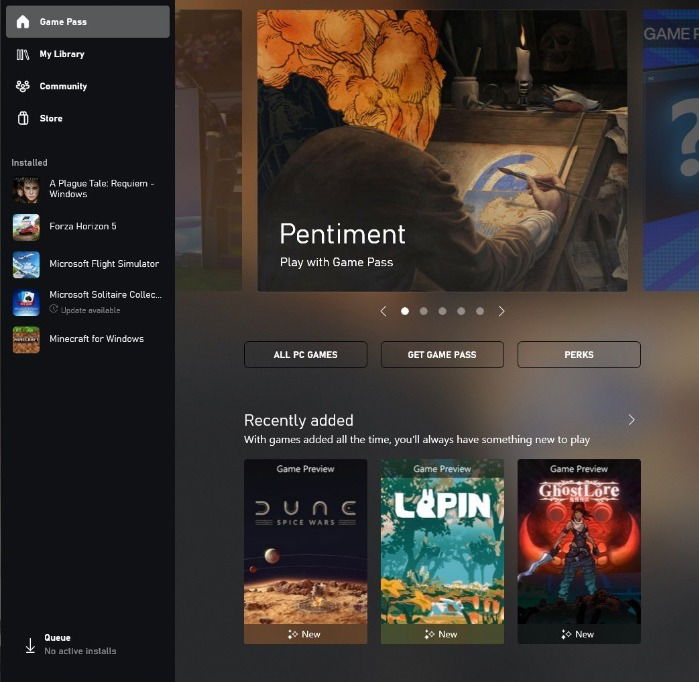699x682 pixels.
Task: Open My Library via its books icon
Action: [23, 54]
